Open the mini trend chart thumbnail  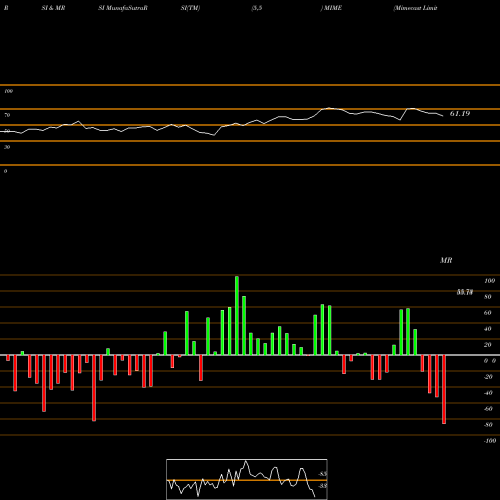click(247, 479)
